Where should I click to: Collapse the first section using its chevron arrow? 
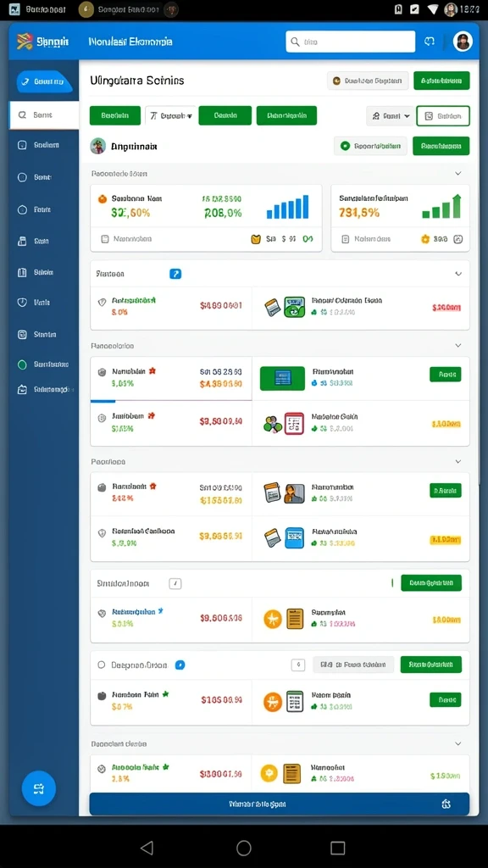pos(458,173)
